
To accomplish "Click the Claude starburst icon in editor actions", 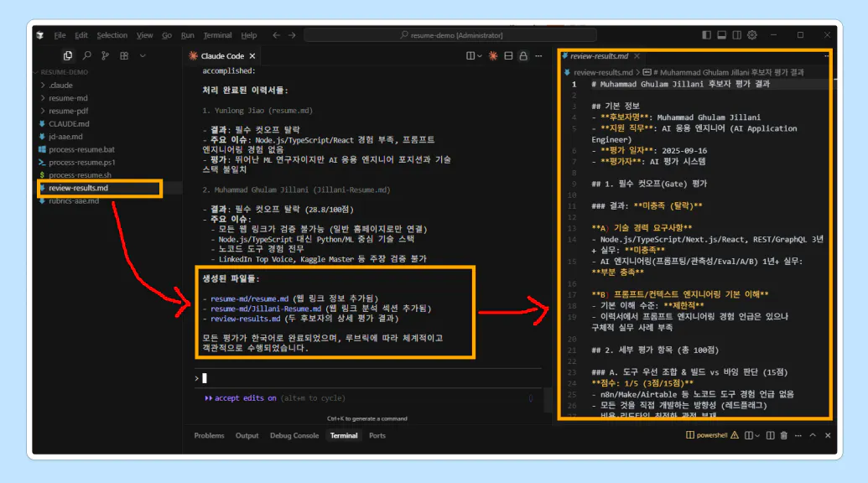I will click(x=492, y=56).
